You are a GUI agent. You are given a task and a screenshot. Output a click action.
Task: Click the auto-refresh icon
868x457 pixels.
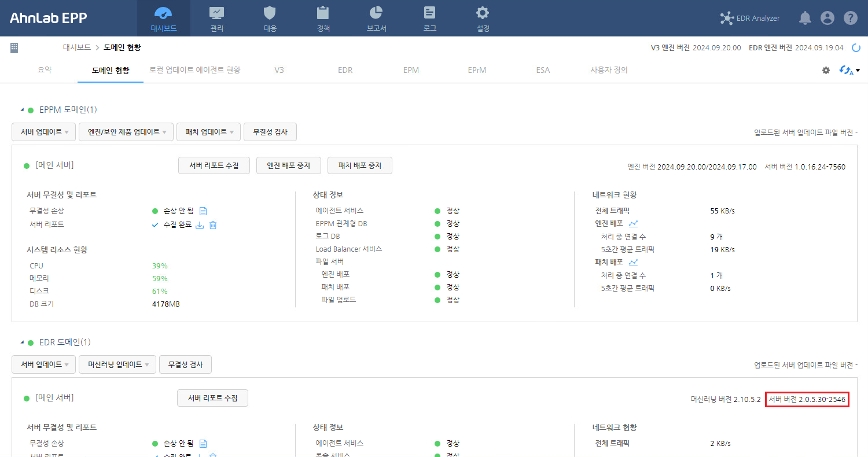846,70
